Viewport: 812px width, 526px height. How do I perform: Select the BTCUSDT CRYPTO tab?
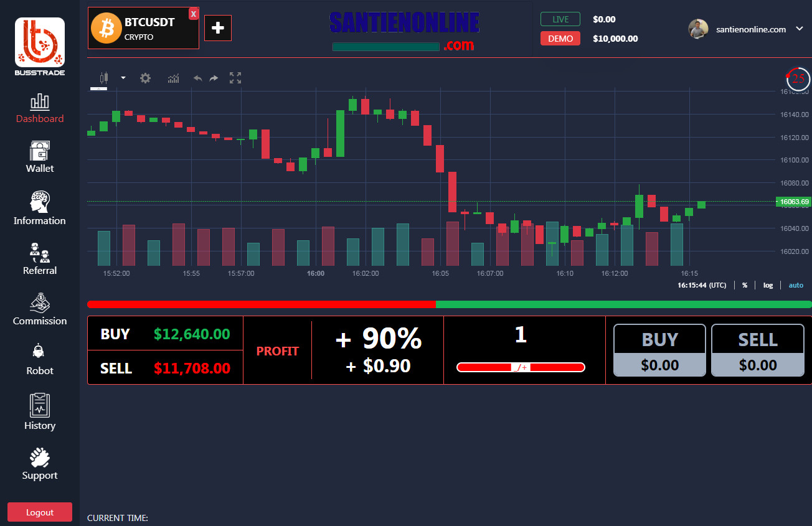pos(143,28)
